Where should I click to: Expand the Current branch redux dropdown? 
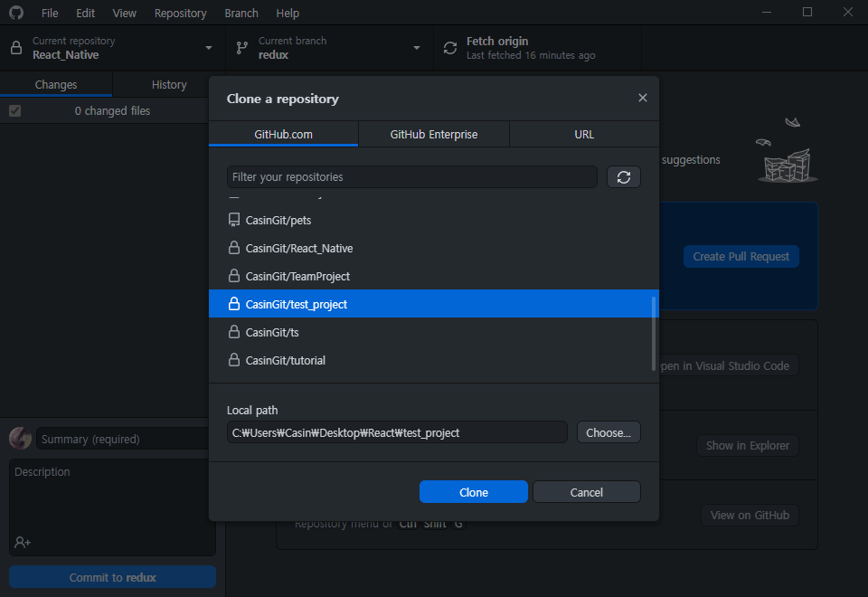coord(417,48)
